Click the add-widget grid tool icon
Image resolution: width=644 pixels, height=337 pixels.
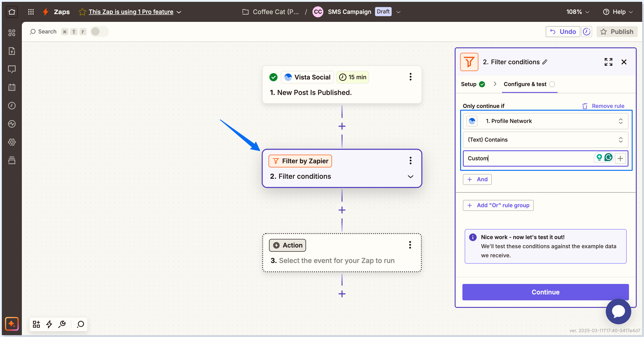click(x=36, y=324)
